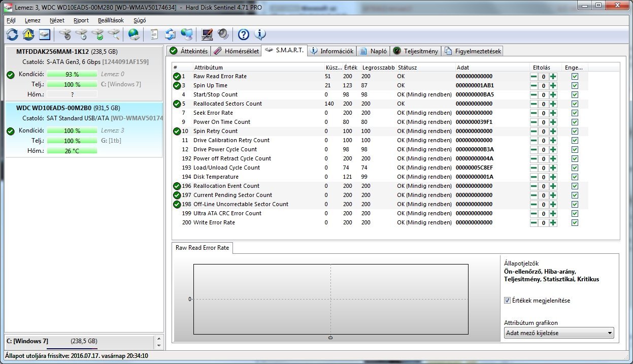Click the report document toolbar icon

[154, 35]
